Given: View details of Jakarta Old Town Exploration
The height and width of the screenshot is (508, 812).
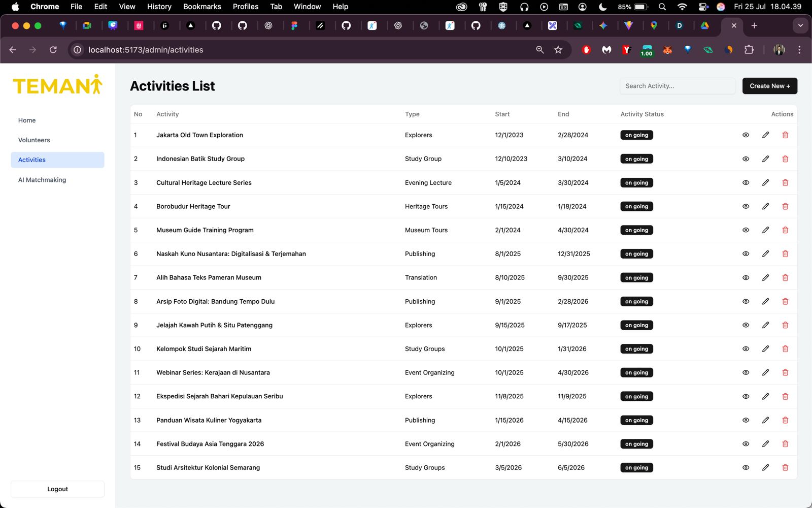Looking at the screenshot, I should click(746, 135).
